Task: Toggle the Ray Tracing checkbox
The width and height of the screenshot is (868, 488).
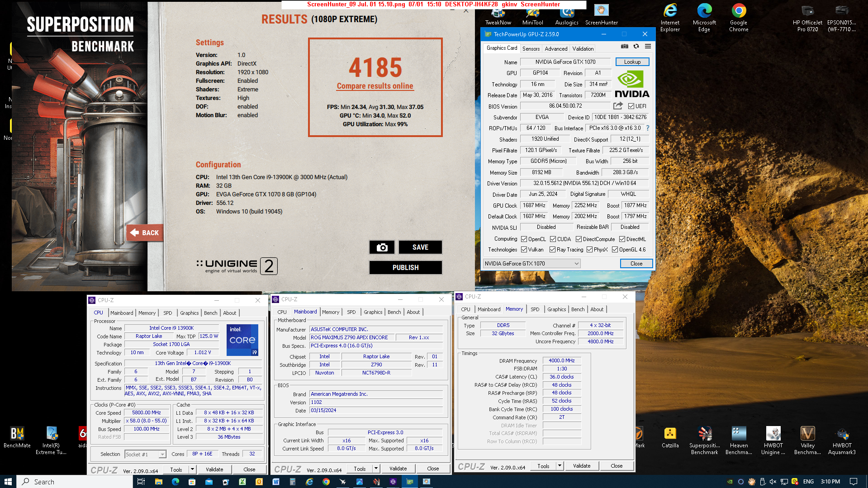Action: point(552,250)
